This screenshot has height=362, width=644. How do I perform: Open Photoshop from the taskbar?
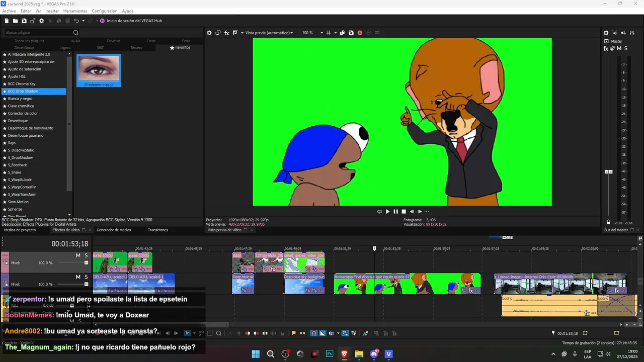pyautogui.click(x=330, y=354)
